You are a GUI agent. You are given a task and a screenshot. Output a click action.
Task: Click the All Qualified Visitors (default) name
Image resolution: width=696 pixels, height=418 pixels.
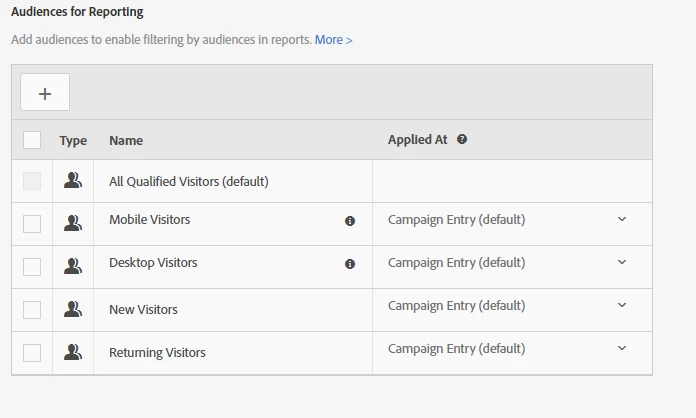click(x=188, y=182)
